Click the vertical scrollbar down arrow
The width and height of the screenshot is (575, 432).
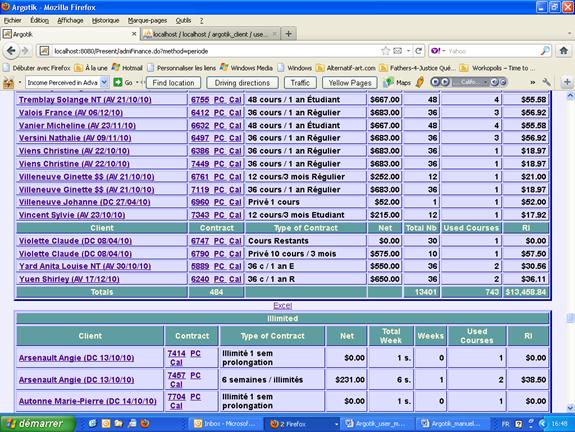click(570, 408)
